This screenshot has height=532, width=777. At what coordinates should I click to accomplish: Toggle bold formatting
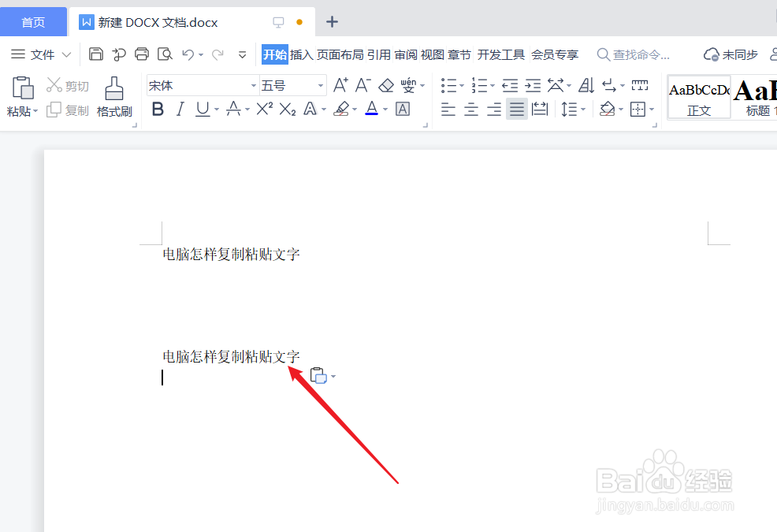[x=158, y=110]
